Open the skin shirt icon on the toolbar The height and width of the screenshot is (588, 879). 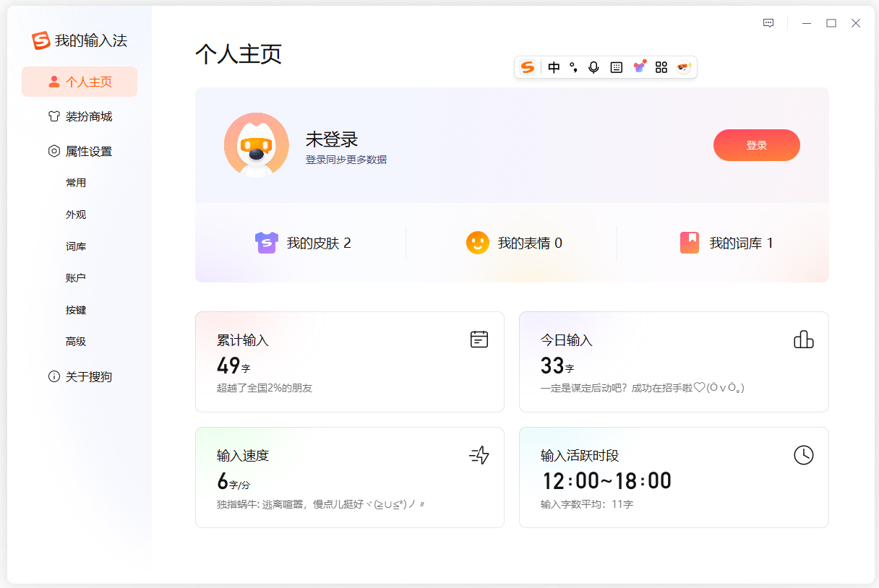click(x=639, y=67)
